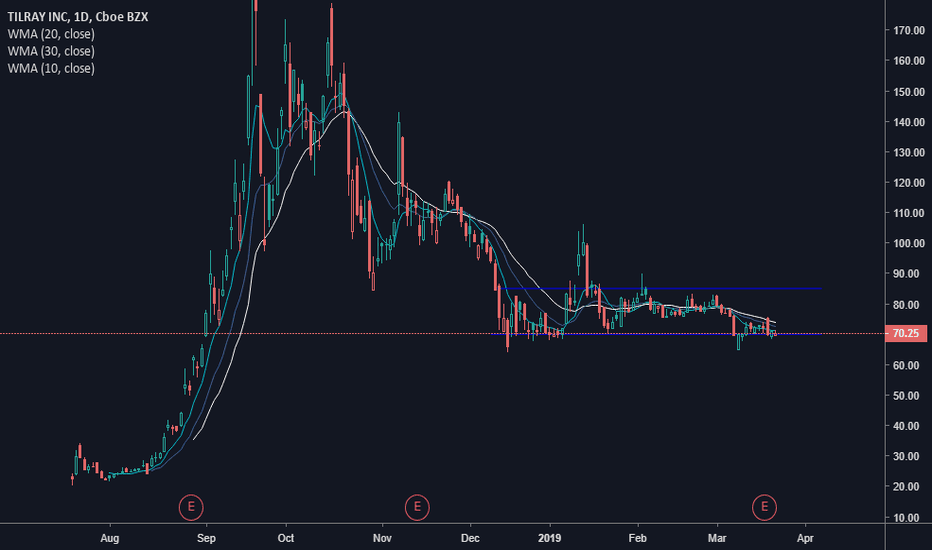Click the earnings marker near September
The width and height of the screenshot is (932, 550).
point(191,507)
